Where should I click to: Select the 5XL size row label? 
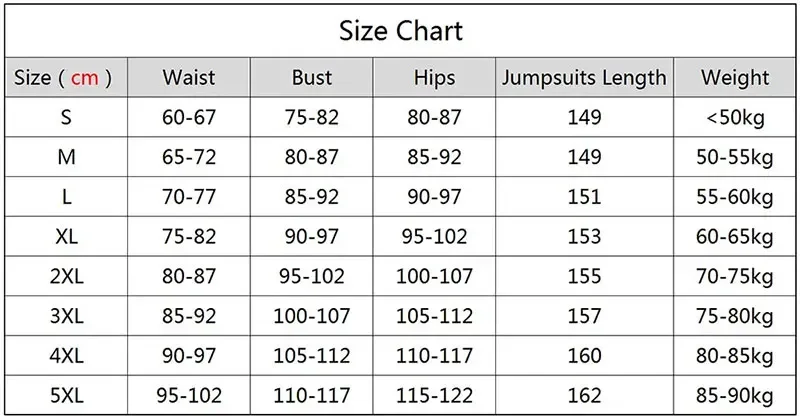click(66, 396)
